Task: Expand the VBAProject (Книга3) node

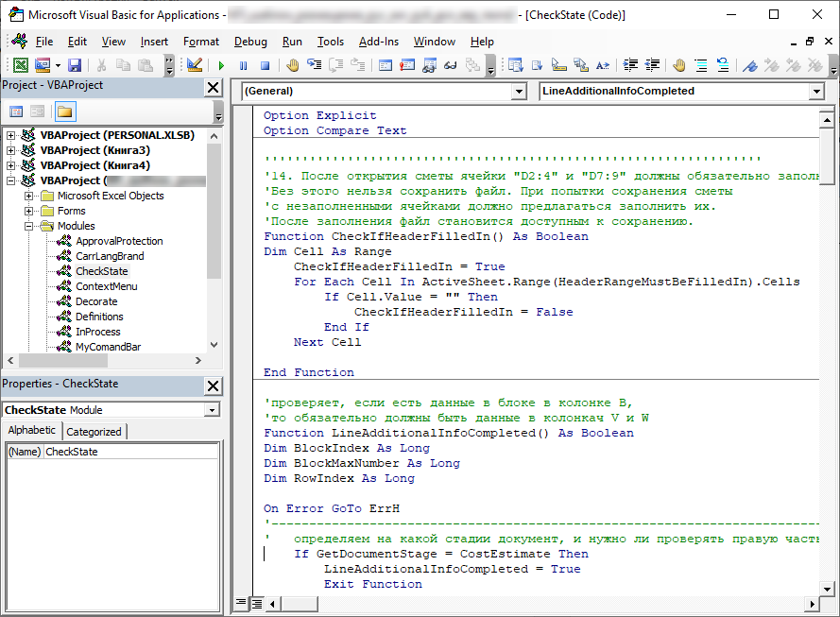Action: tap(10, 150)
